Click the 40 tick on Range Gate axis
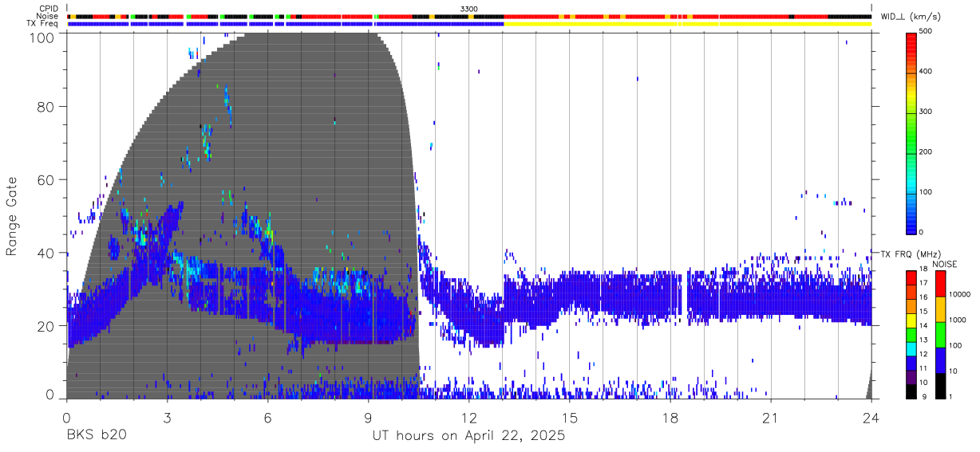 tap(47, 253)
